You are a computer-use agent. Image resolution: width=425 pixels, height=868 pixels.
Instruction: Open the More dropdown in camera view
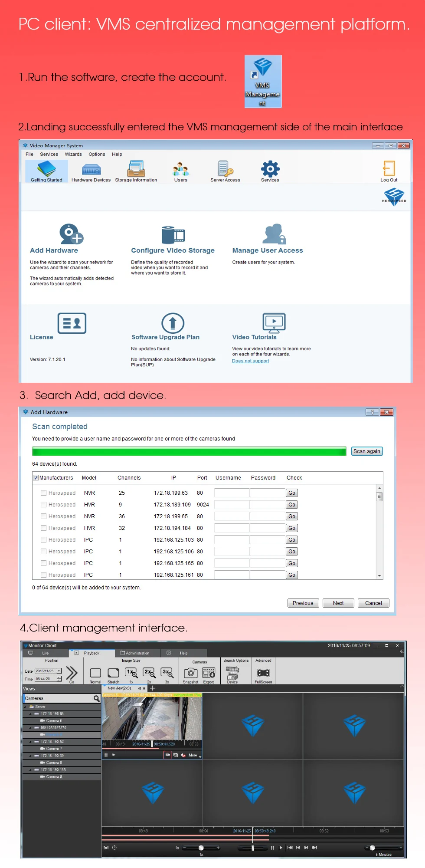(195, 755)
